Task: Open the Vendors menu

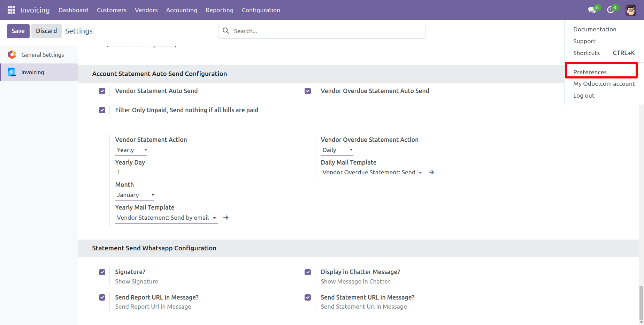Action: tap(146, 10)
